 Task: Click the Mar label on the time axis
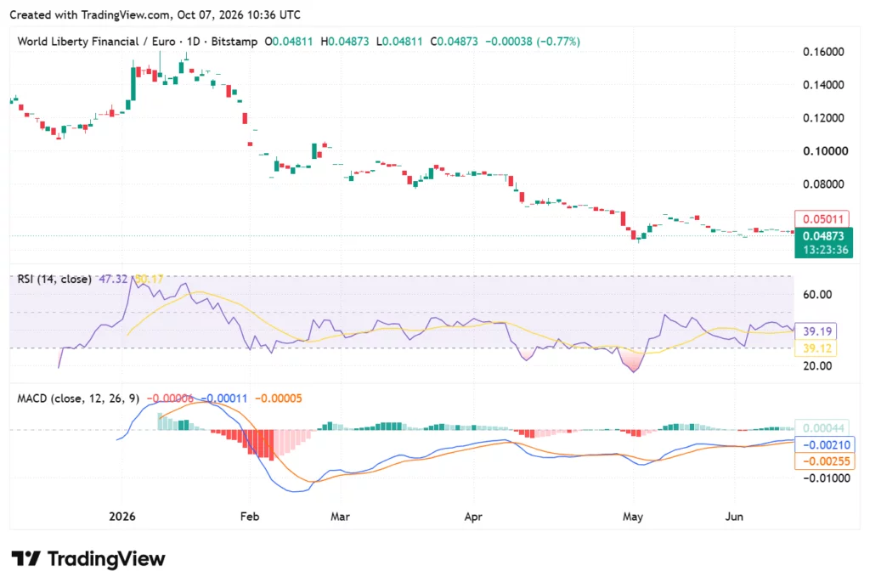coord(340,517)
